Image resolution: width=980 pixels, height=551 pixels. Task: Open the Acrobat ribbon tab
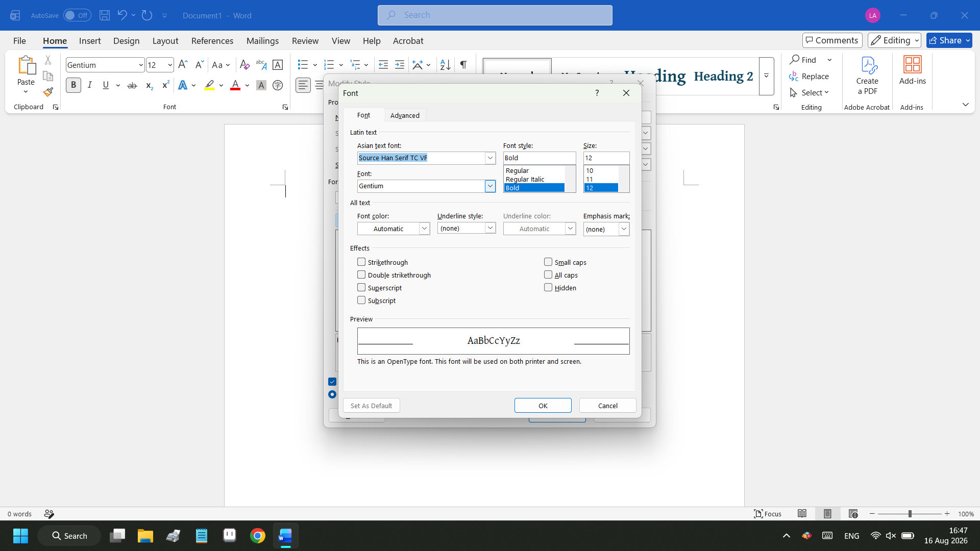408,41
